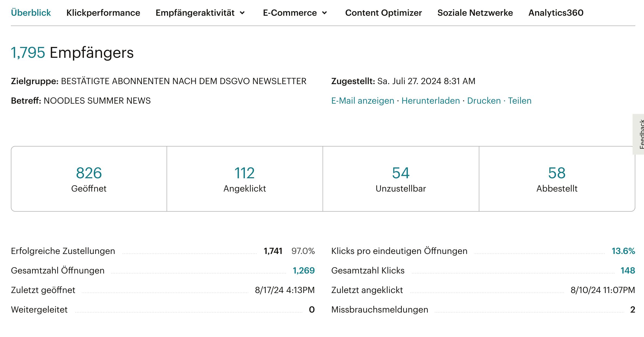Image resolution: width=644 pixels, height=337 pixels.
Task: Click the Teilen link
Action: click(x=519, y=101)
